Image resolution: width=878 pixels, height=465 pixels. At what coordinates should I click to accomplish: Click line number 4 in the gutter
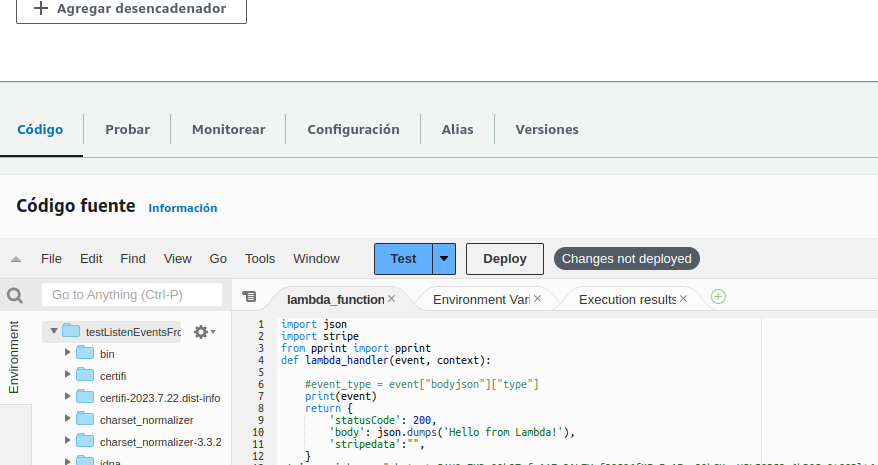click(x=261, y=360)
